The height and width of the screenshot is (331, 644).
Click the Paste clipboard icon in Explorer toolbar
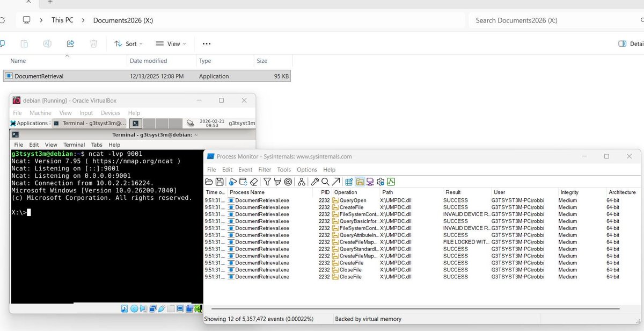click(x=24, y=44)
